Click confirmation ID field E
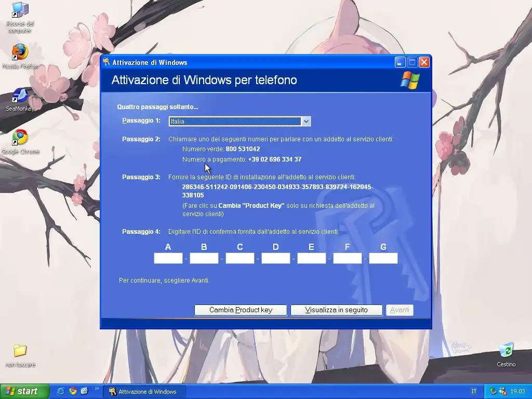Image resolution: width=532 pixels, height=399 pixels. [312, 258]
